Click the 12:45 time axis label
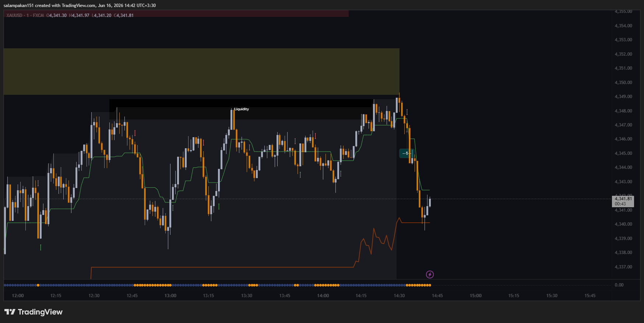 tap(132, 296)
